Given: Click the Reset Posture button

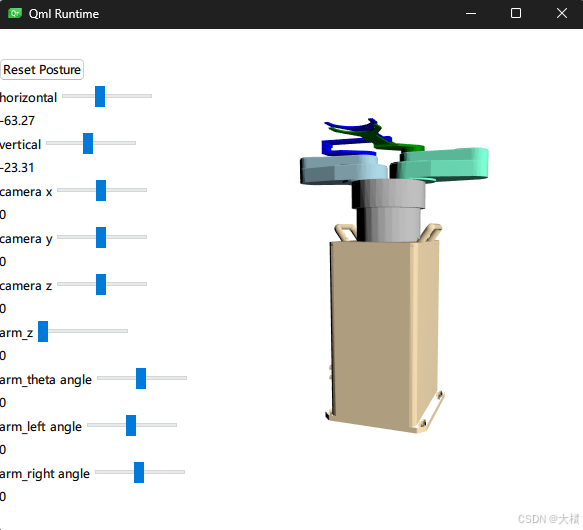Looking at the screenshot, I should pos(42,70).
